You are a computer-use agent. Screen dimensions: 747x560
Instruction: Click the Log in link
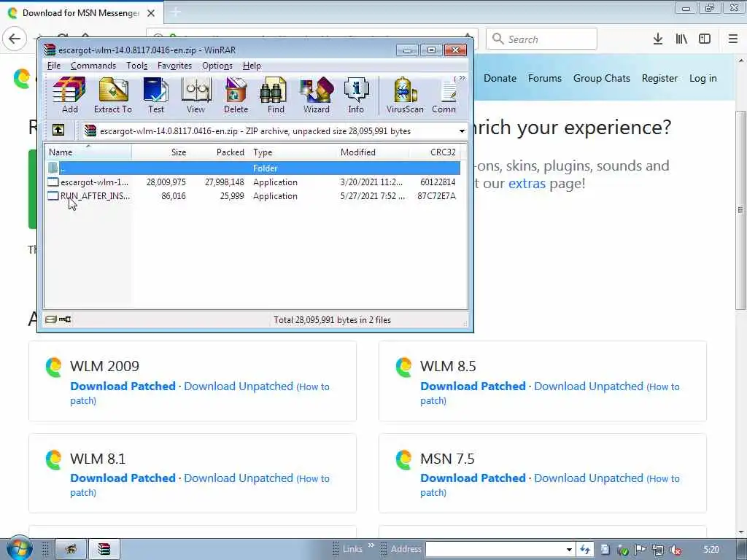pos(703,78)
